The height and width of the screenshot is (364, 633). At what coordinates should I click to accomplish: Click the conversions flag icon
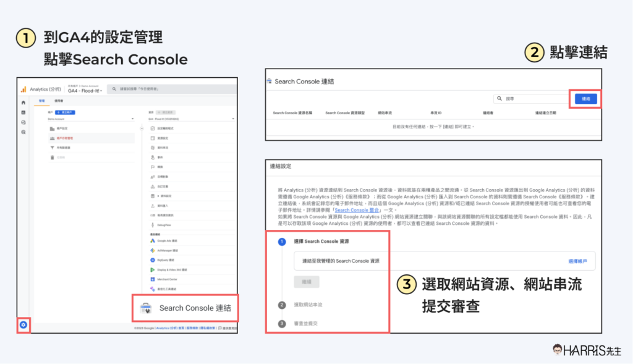153,167
